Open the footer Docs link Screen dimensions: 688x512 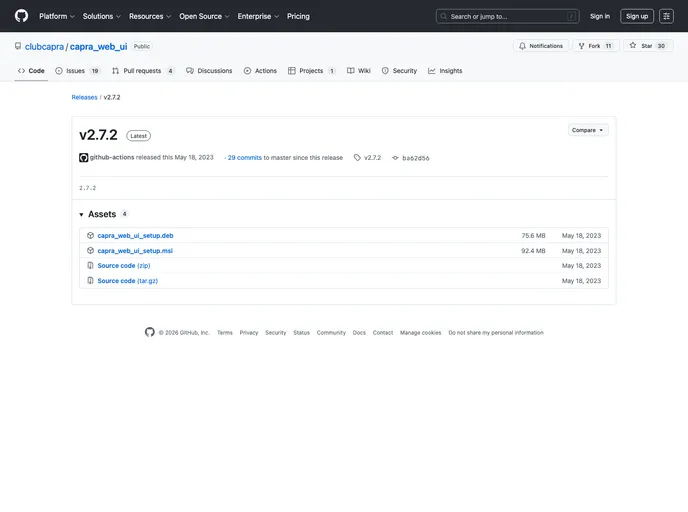tap(359, 333)
